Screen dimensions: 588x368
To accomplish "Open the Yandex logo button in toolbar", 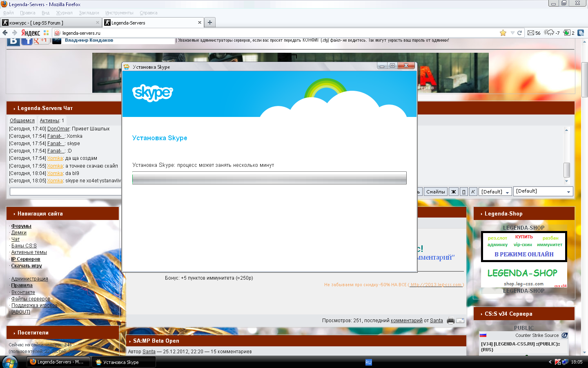I will pyautogui.click(x=31, y=33).
